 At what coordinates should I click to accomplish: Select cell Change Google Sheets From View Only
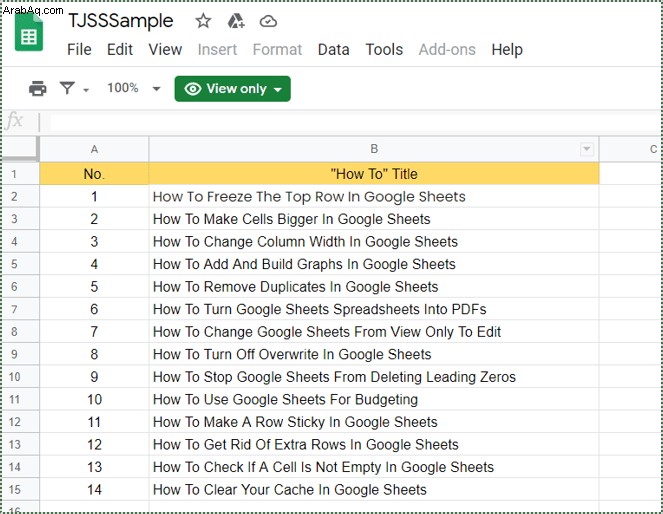374,331
